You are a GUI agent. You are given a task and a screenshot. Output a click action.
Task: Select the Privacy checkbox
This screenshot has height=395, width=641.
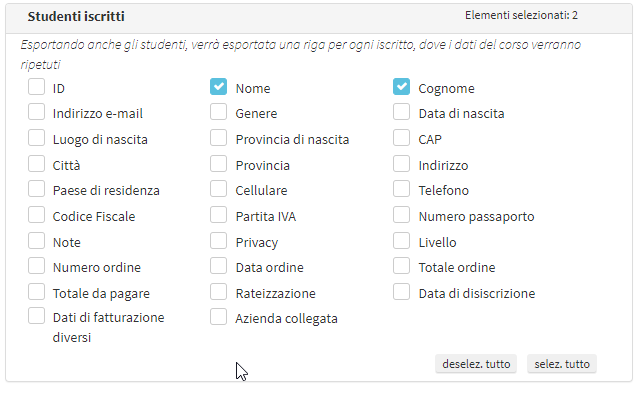point(218,241)
